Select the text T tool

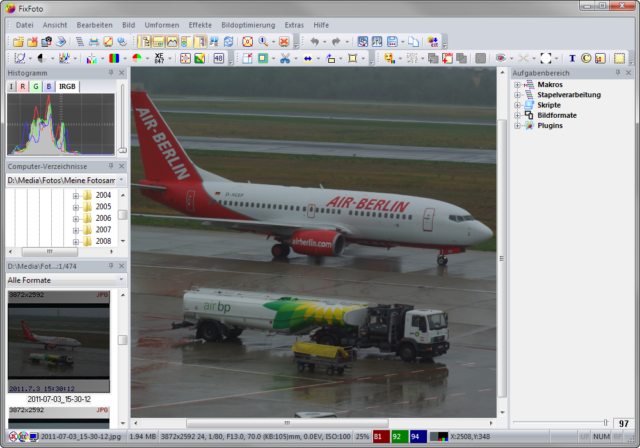pyautogui.click(x=572, y=58)
